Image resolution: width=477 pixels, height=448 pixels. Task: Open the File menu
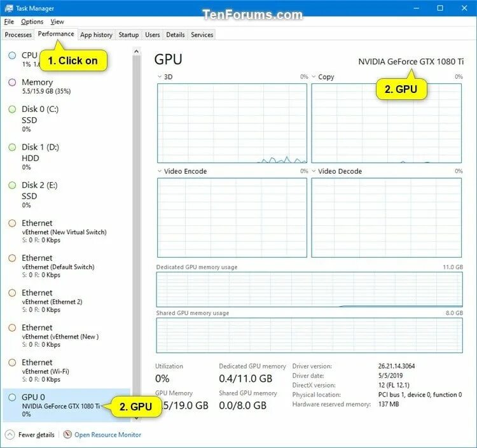coord(9,22)
